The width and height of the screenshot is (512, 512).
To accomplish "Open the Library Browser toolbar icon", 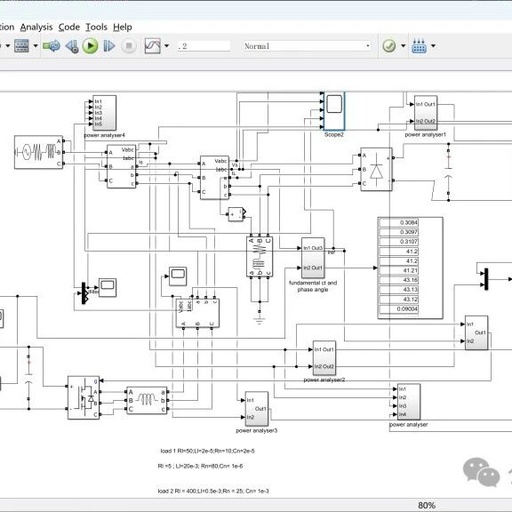I will (x=22, y=46).
